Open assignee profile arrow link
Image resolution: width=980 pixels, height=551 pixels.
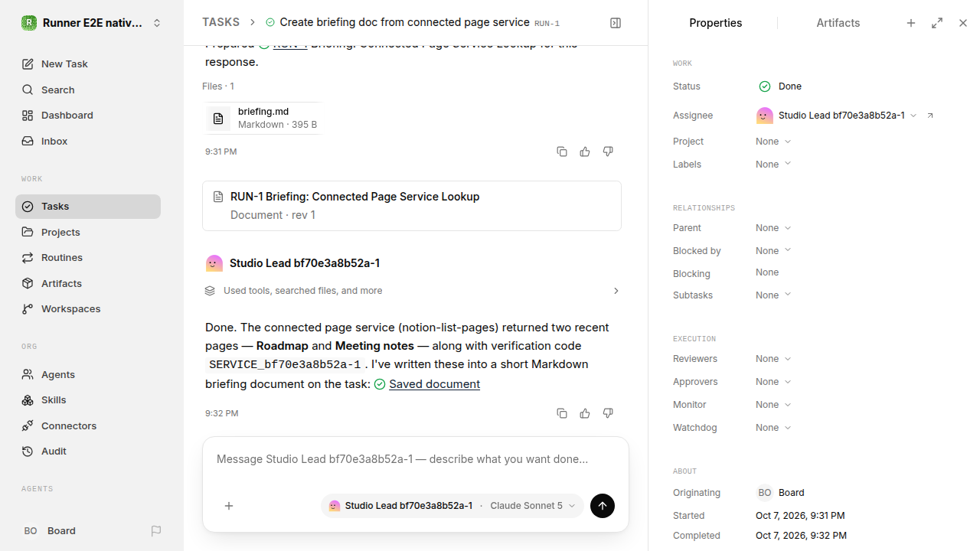[930, 116]
